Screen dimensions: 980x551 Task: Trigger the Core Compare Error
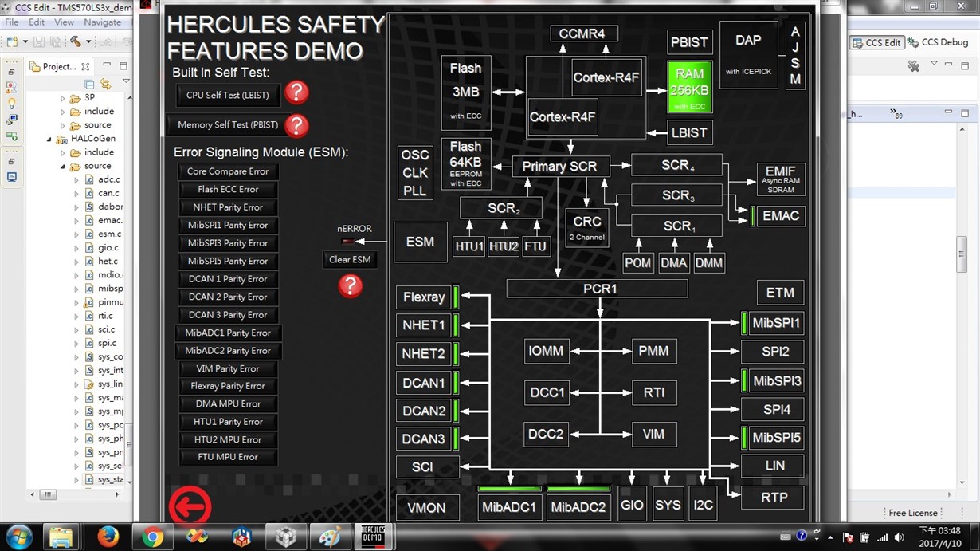tap(228, 171)
